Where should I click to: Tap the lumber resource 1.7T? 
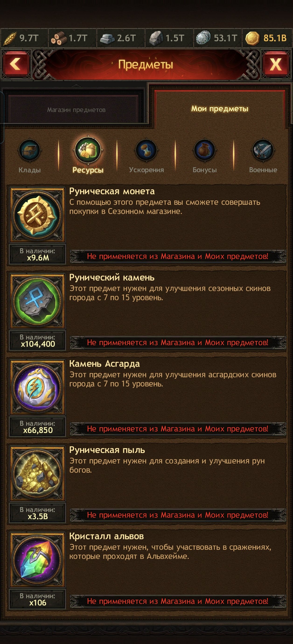click(x=72, y=38)
